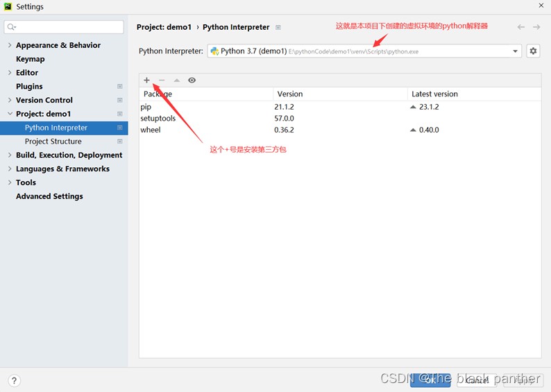This screenshot has width=551, height=392.
Task: Click the Cancel button
Action: click(x=477, y=380)
